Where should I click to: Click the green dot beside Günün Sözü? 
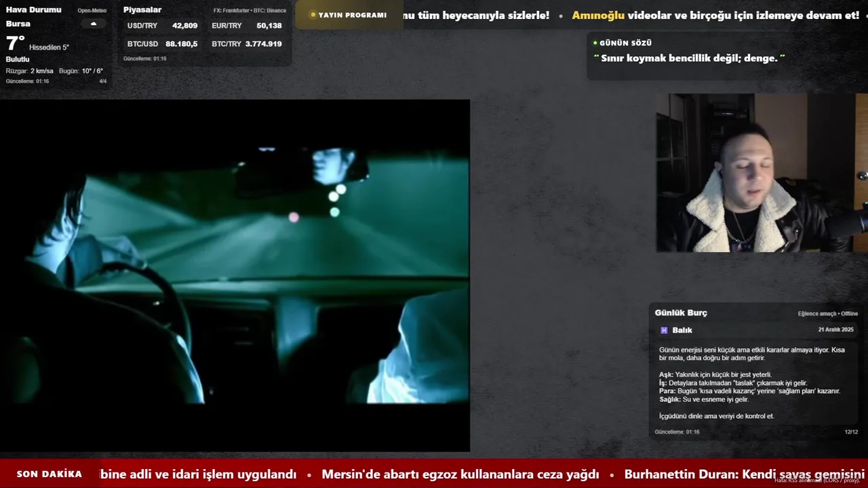(595, 43)
